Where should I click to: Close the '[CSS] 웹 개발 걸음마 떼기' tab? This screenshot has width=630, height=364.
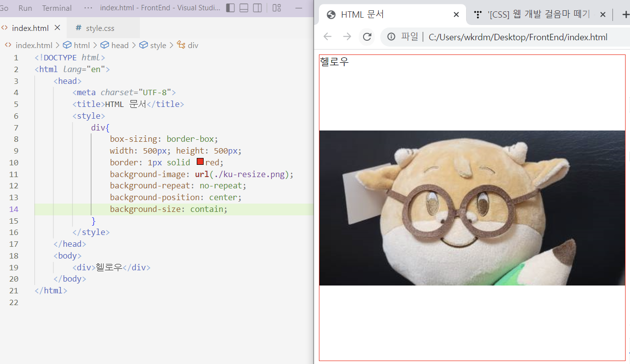pos(603,15)
